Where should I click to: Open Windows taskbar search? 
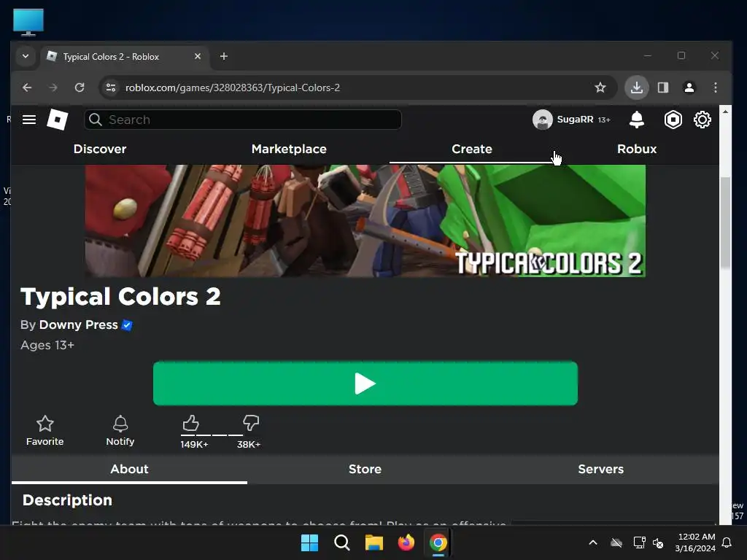click(341, 542)
